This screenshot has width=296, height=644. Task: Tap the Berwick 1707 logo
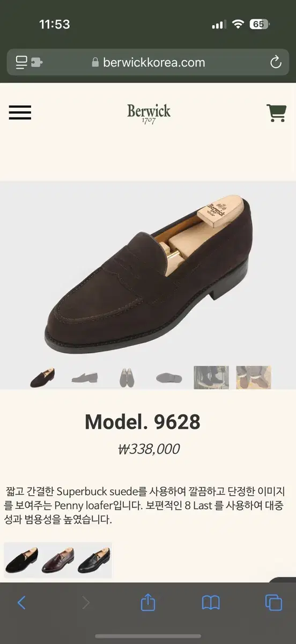tap(149, 113)
